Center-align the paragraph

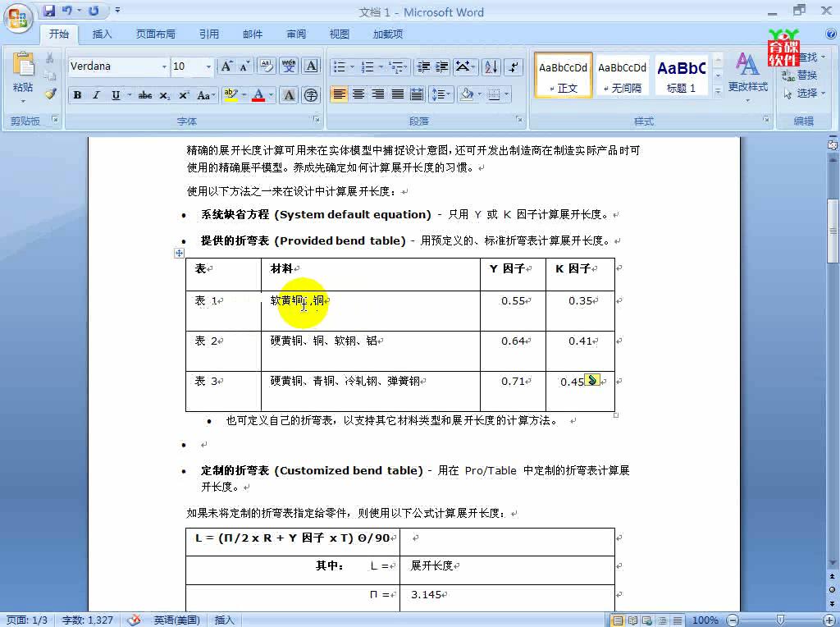tap(358, 95)
